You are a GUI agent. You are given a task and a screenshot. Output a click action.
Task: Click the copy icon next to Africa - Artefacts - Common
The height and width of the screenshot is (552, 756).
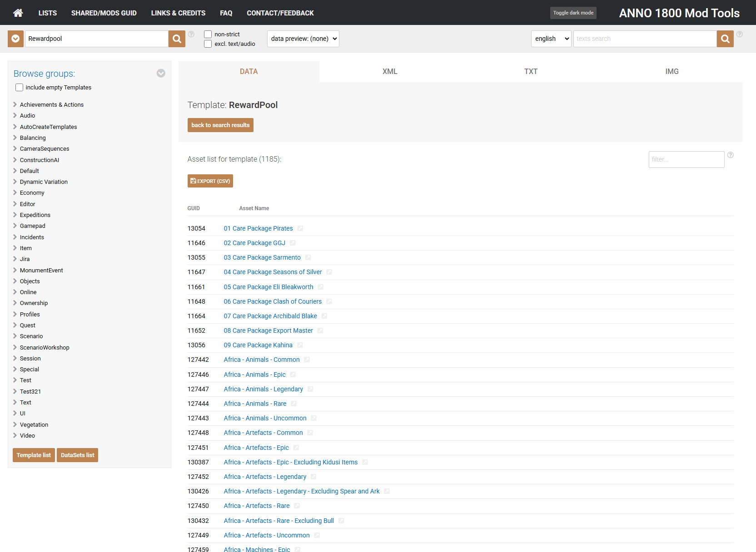click(x=311, y=433)
